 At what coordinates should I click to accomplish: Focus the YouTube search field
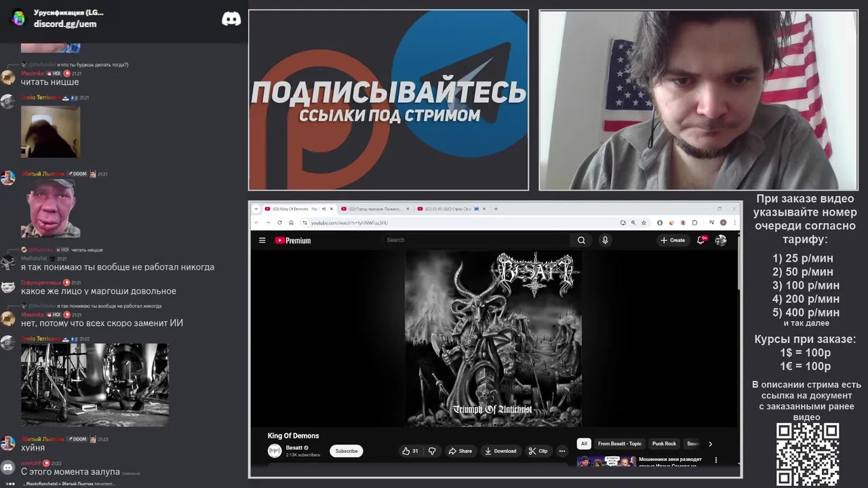click(477, 240)
